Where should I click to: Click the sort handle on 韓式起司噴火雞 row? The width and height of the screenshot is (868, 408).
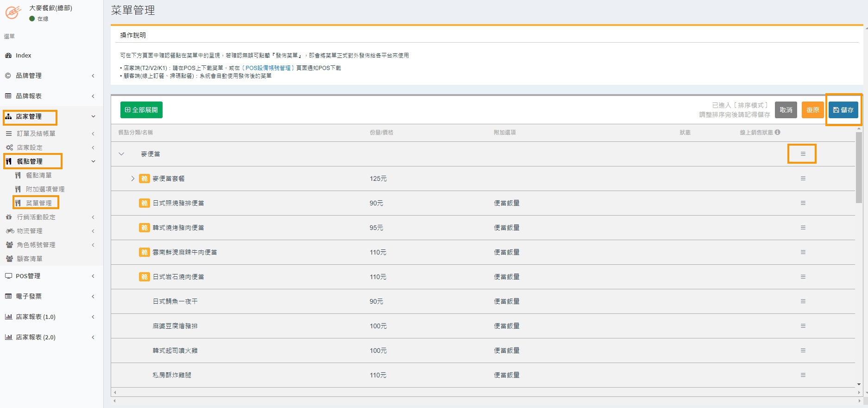tap(803, 351)
